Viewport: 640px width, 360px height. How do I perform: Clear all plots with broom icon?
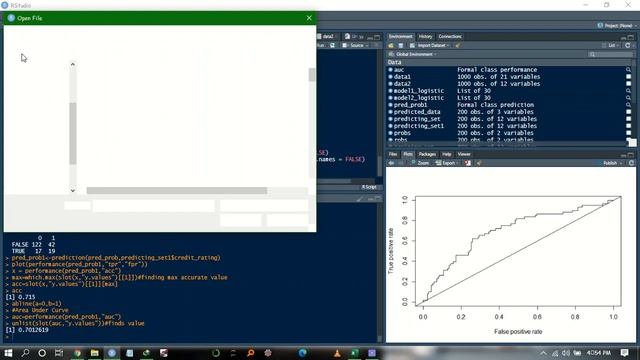click(479, 163)
